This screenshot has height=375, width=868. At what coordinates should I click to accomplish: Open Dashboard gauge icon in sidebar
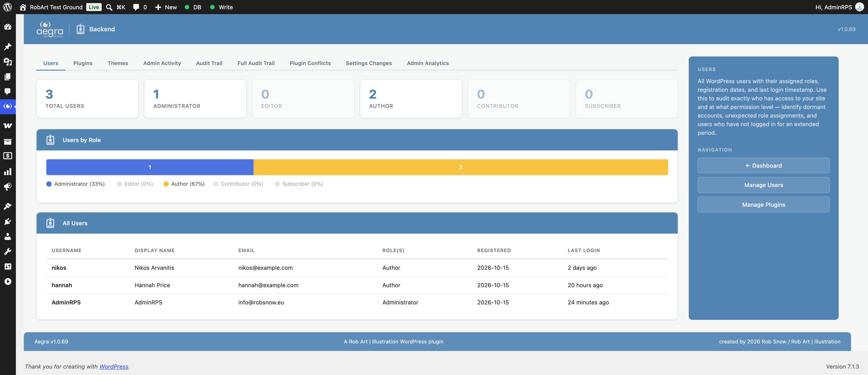(8, 27)
